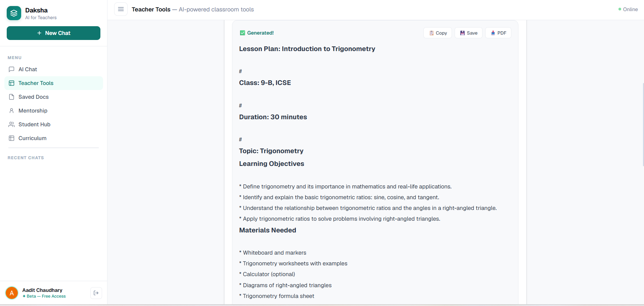Click the Beta — Free Access label
The height and width of the screenshot is (306, 644).
pyautogui.click(x=44, y=296)
